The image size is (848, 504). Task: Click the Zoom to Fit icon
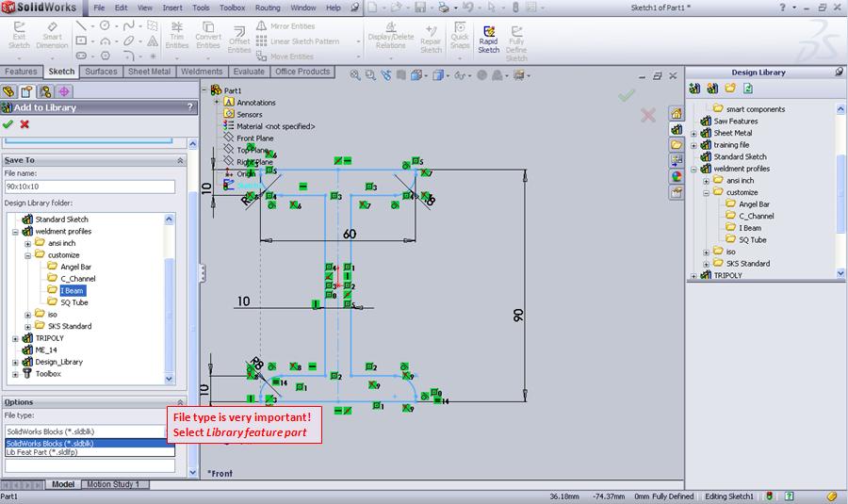click(x=355, y=75)
